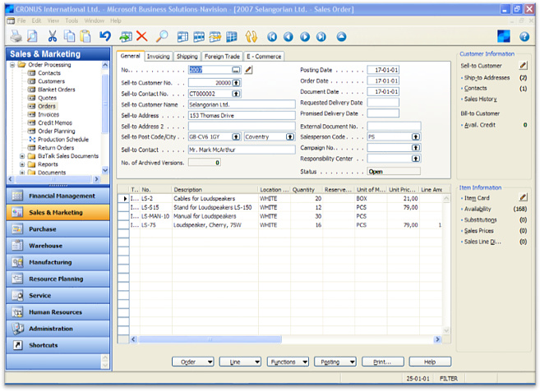Expand the BizTalk Sales Documents folder
The height and width of the screenshot is (392, 540).
click(22, 156)
